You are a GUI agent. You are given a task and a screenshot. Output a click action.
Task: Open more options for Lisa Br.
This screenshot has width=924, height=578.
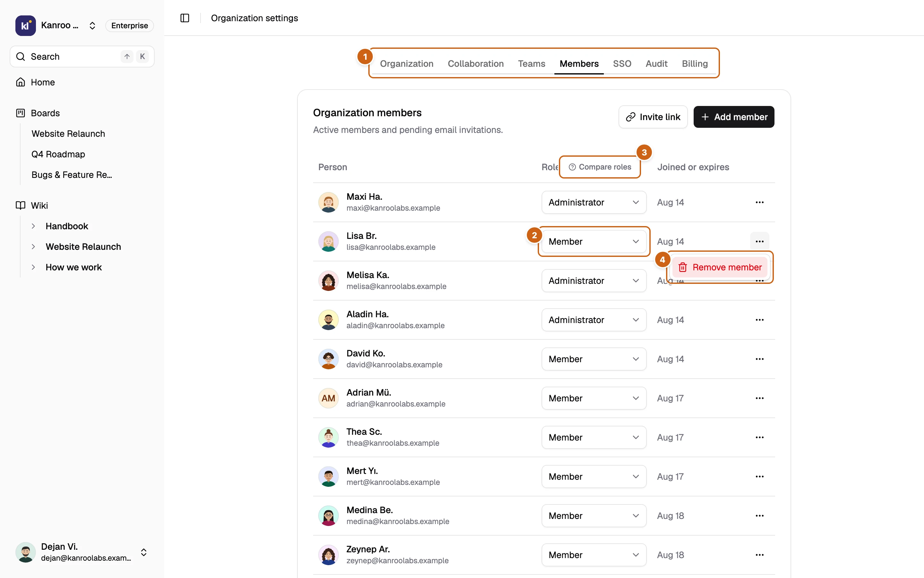[x=759, y=241]
